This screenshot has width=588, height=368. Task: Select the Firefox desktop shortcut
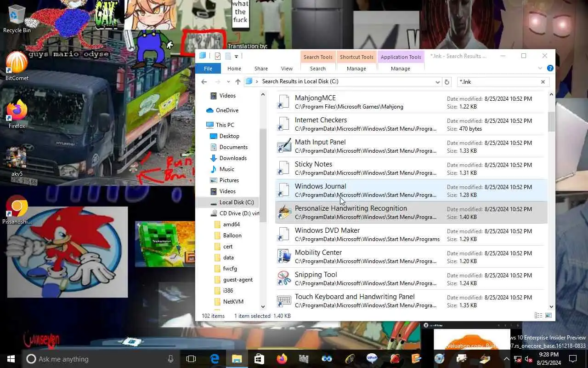(x=17, y=114)
